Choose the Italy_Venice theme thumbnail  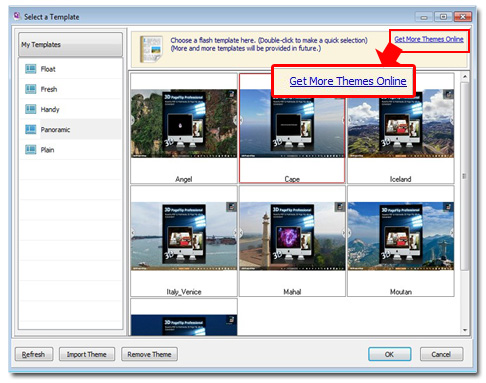[184, 236]
